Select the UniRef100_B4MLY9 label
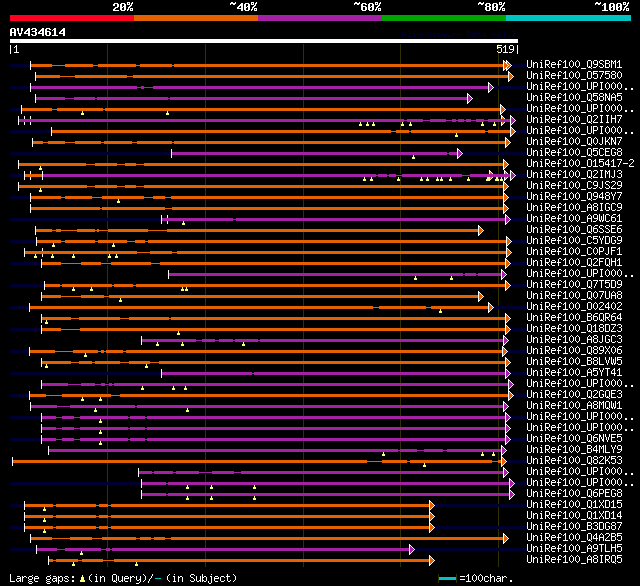This screenshot has height=586, width=640. point(574,450)
